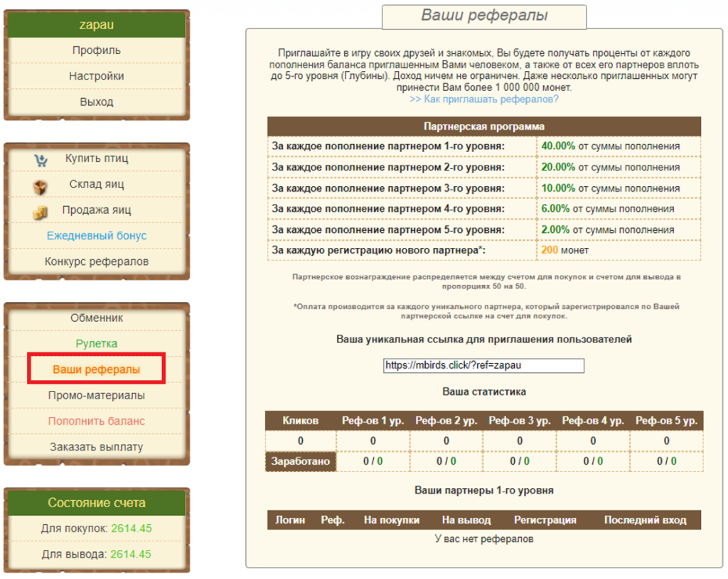This screenshot has width=728, height=579.
Task: Click the Ваши партнеры 1-го уровня heading
Action: click(483, 491)
